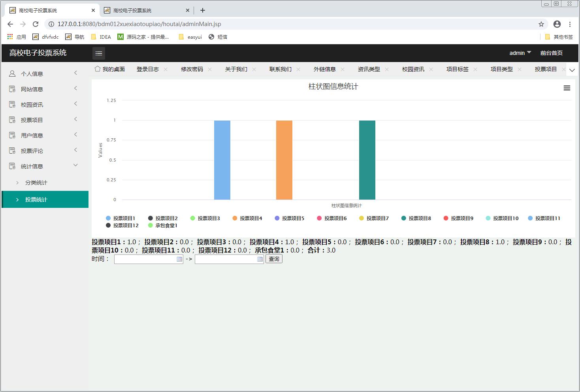Screen dimensions: 580x392
Task: Show more tabs with the tab overflow arrow
Action: (572, 70)
